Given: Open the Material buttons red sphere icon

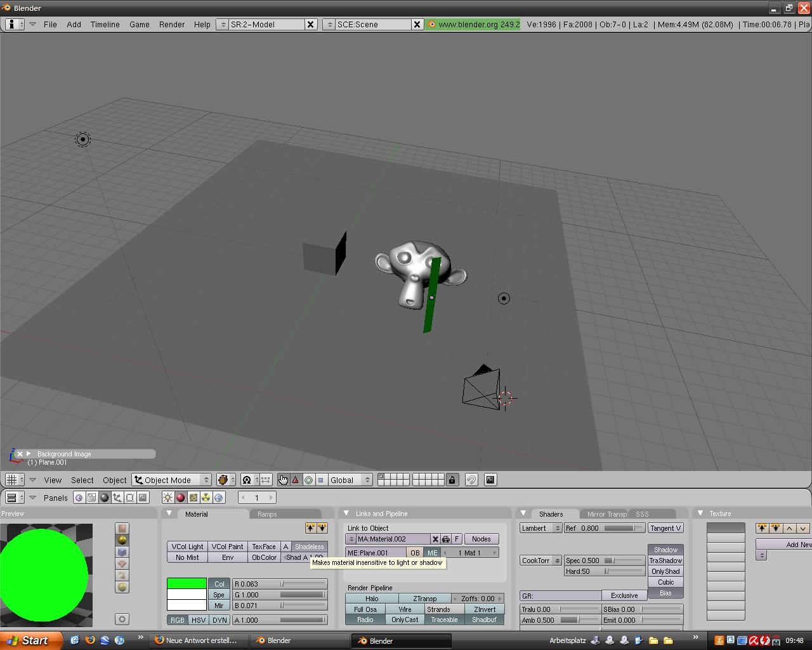Looking at the screenshot, I should [x=181, y=498].
